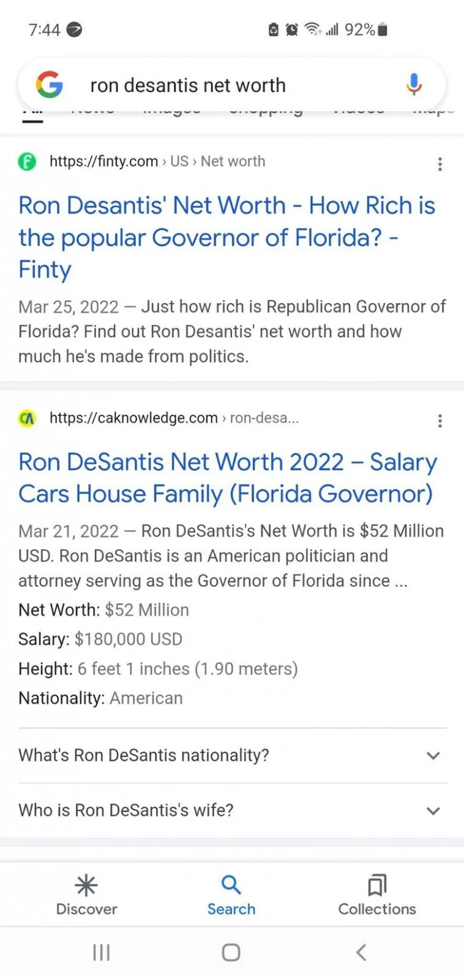Select the Search tab
Image resolution: width=464 pixels, height=980 pixels.
pyautogui.click(x=231, y=895)
